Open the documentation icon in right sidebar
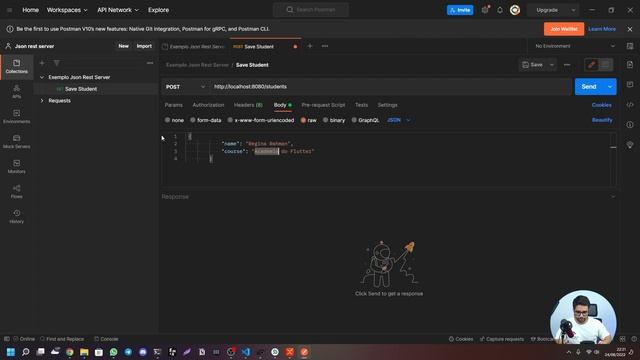Screen dimensions: 640x360 click(630, 64)
